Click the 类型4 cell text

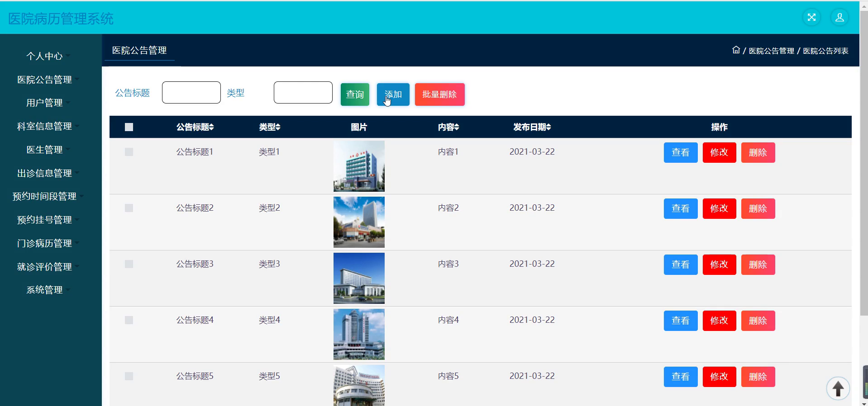click(269, 320)
